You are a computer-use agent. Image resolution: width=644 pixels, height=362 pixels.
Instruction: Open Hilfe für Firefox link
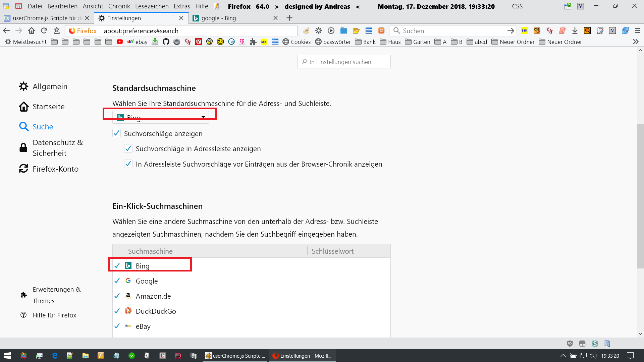[54, 315]
